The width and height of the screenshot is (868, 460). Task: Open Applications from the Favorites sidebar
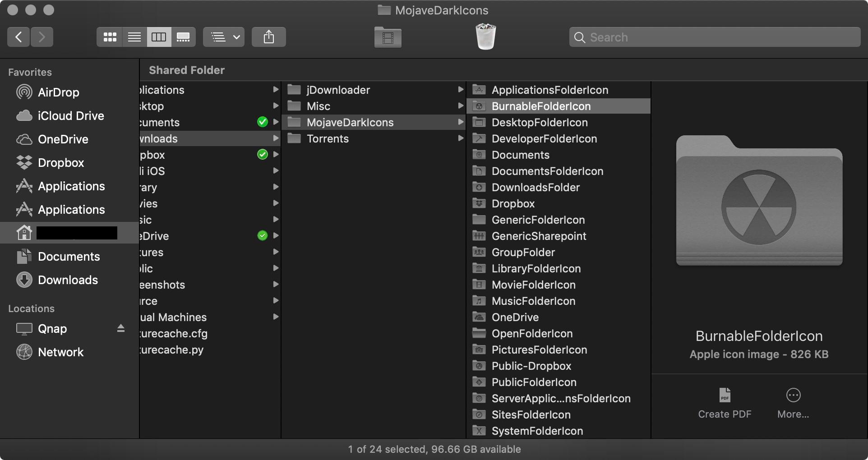click(x=71, y=186)
